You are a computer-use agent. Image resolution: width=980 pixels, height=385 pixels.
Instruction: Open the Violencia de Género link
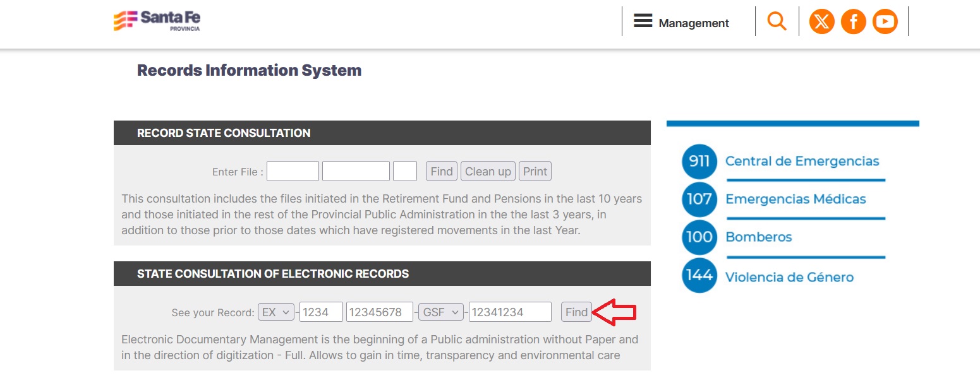789,277
